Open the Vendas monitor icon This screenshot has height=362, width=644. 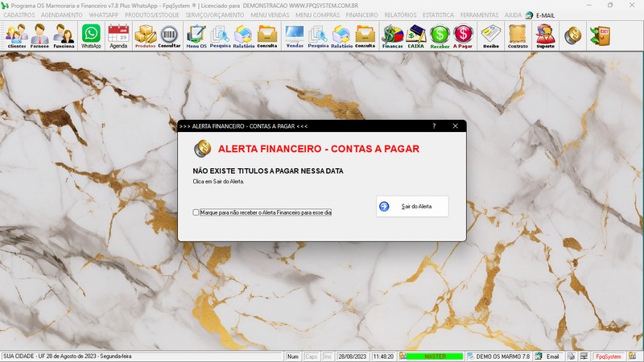click(x=295, y=36)
